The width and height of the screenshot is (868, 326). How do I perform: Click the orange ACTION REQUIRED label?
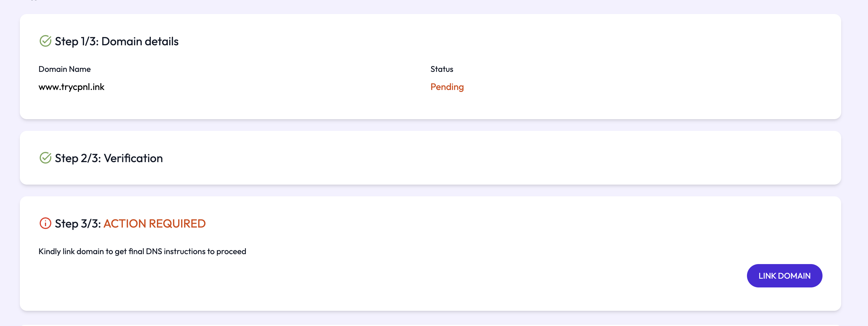154,223
